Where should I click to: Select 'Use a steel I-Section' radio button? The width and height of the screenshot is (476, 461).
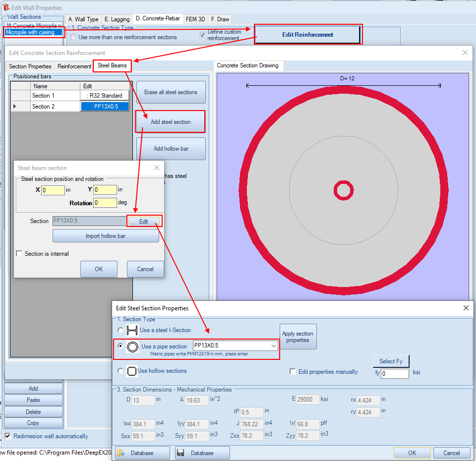(120, 330)
